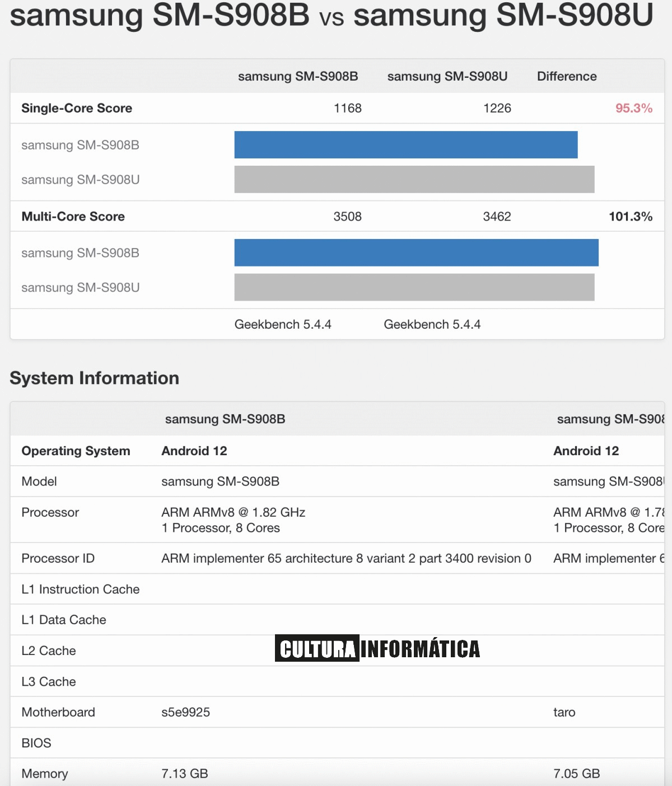Select single-core value 1226

(x=497, y=108)
